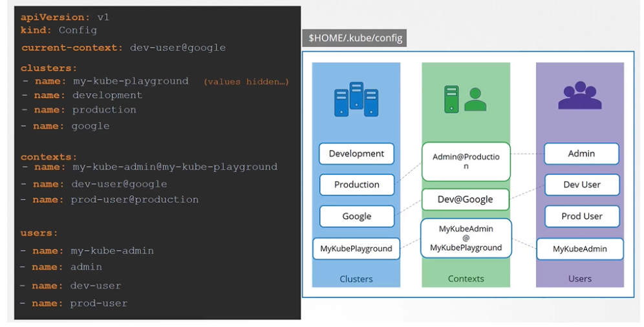Click the purple users group icon

pyautogui.click(x=579, y=96)
